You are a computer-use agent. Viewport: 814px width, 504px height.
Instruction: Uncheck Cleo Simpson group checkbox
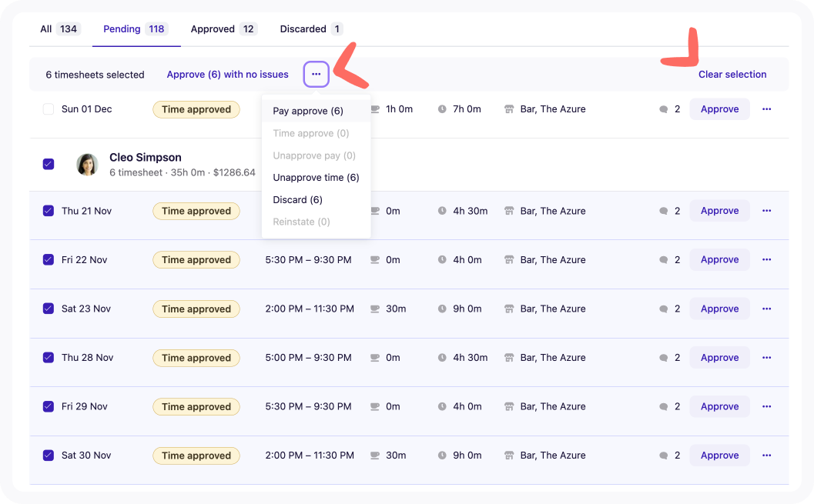49,164
